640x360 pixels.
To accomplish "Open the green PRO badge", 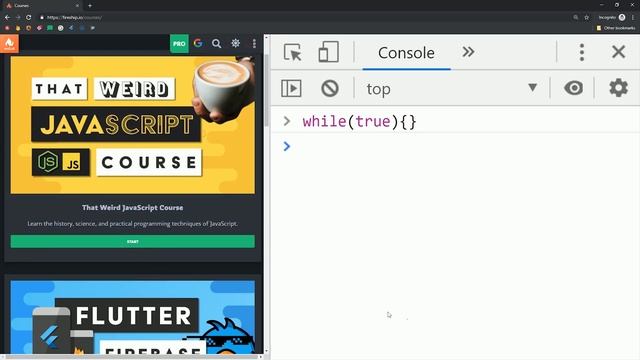I will (179, 44).
